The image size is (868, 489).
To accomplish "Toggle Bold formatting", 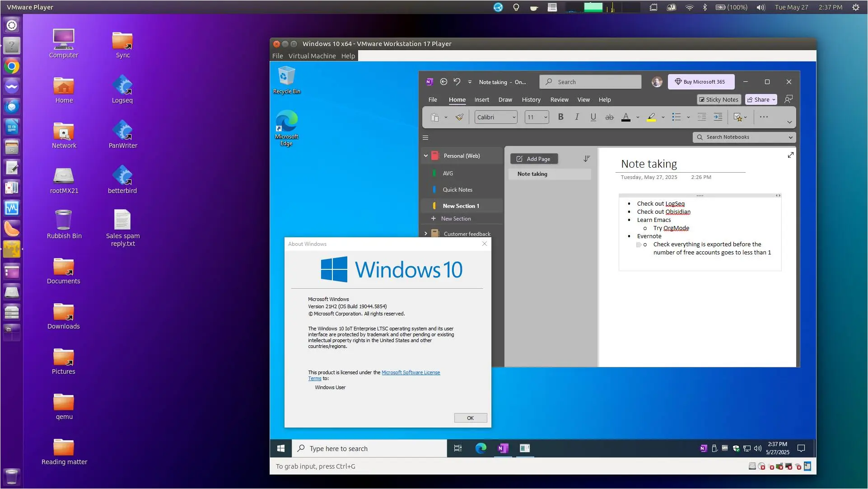I will click(x=560, y=117).
